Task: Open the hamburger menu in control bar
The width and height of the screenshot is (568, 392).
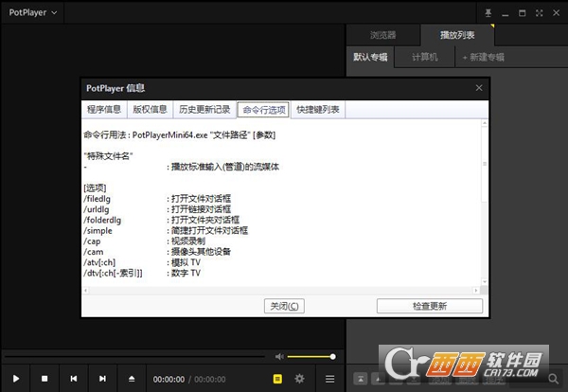Action: (329, 379)
